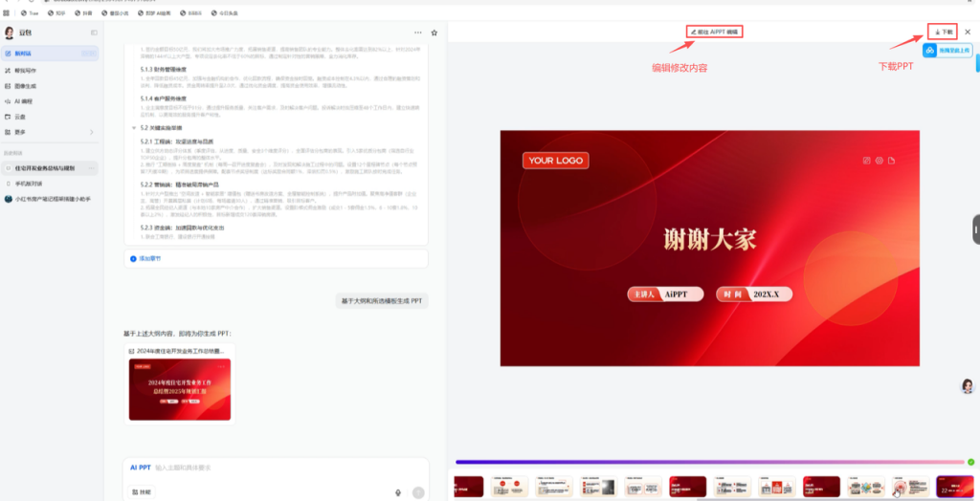980x501 pixels.
Task: Select the third slide thumbnail in the strip
Action: pos(554,487)
